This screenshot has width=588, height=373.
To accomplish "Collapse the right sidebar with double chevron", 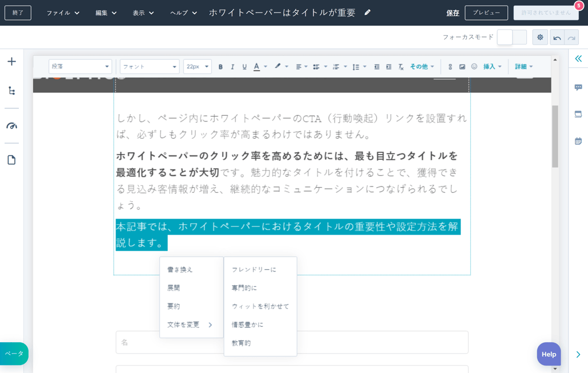I will [578, 58].
